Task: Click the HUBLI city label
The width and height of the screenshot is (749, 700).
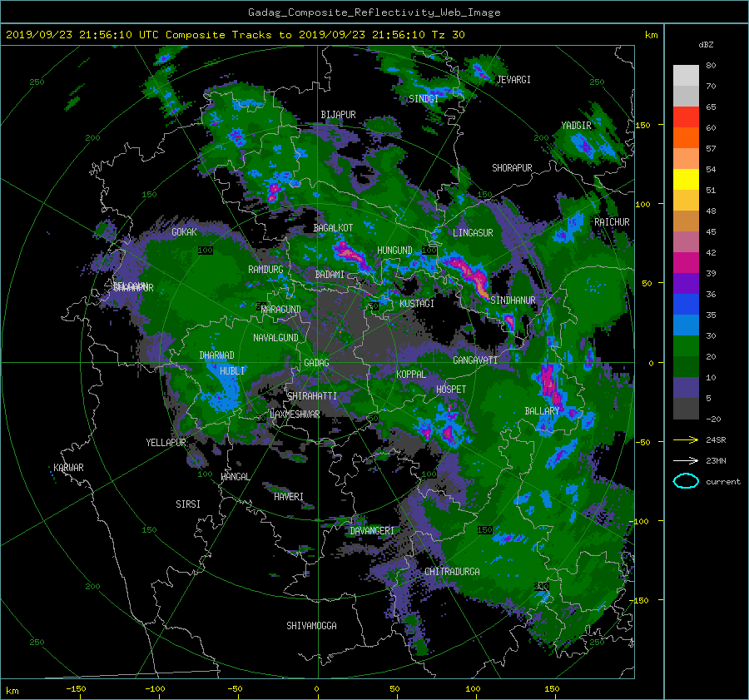Action: (232, 370)
